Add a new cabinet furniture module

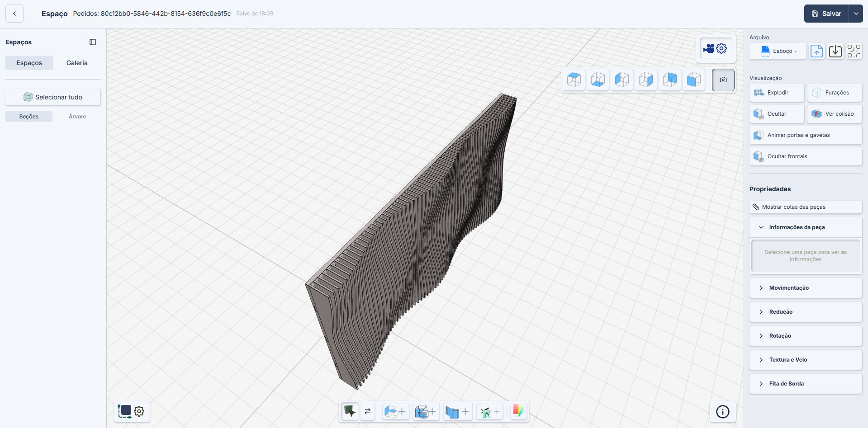pos(426,411)
